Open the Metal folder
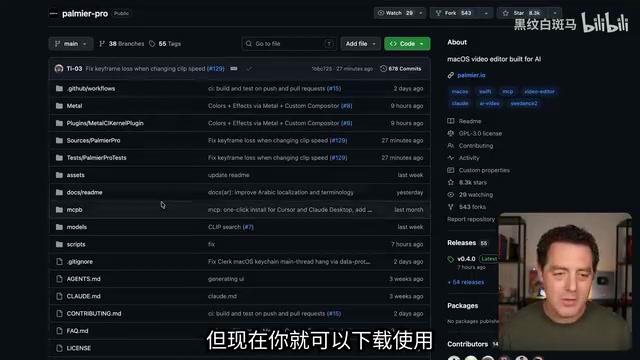 74,106
